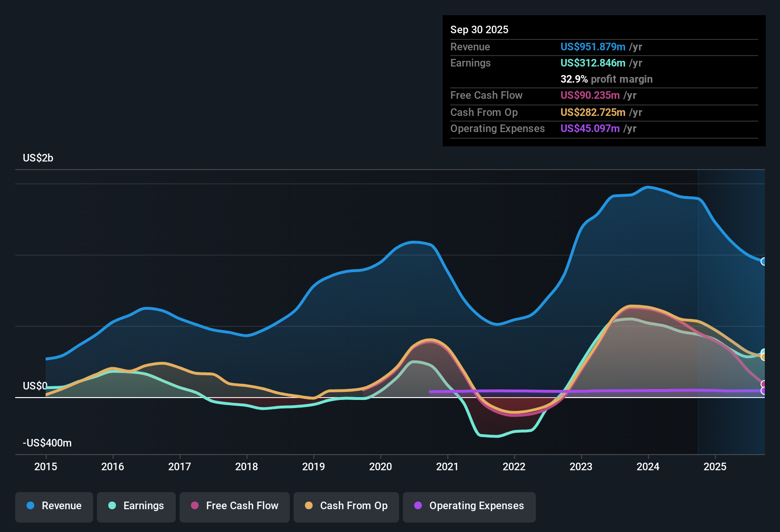780x532 pixels.
Task: Click the US$951.879m revenue value
Action: click(x=592, y=47)
